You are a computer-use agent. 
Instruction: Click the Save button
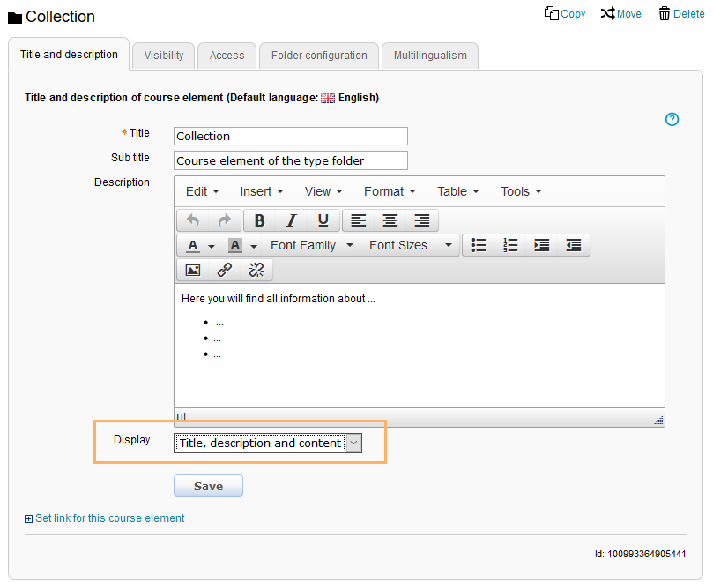point(208,486)
